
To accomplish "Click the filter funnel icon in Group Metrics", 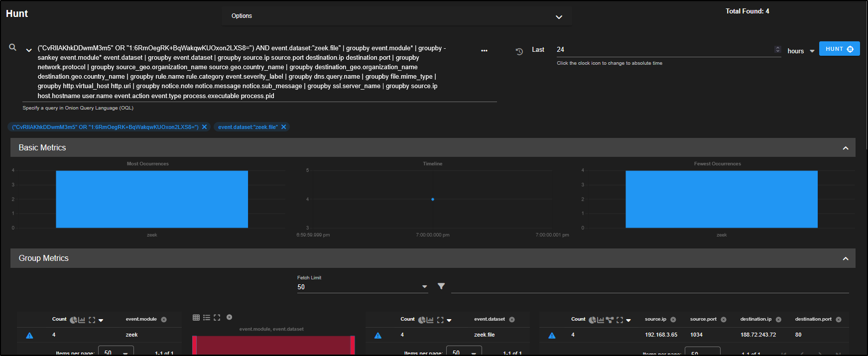I will pos(441,286).
